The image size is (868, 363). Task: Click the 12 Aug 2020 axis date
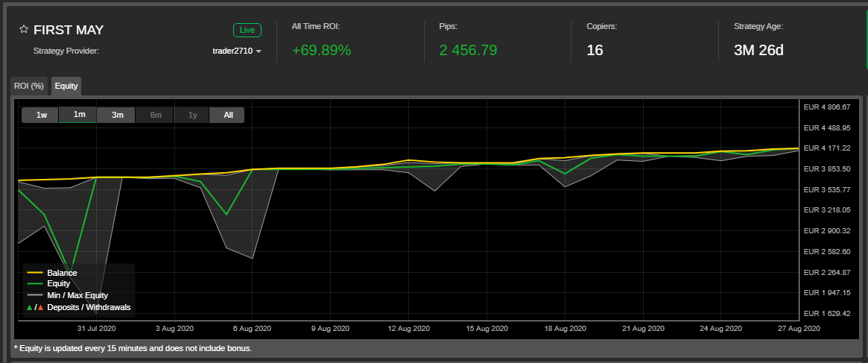coord(408,329)
